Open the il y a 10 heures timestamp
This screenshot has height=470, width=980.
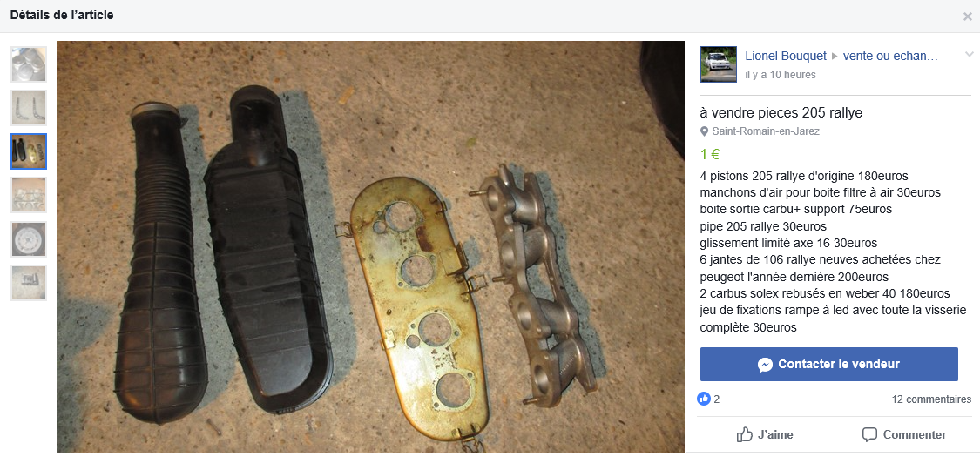click(780, 75)
